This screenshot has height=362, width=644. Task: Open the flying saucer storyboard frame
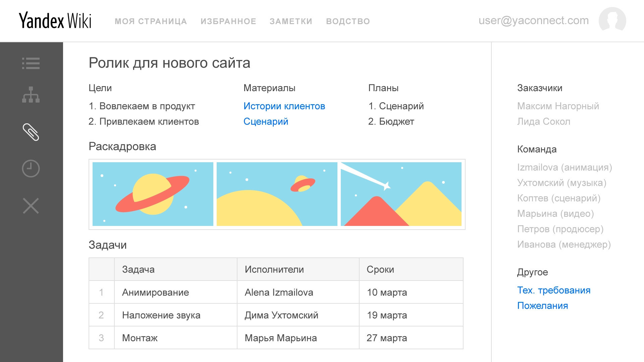click(277, 194)
